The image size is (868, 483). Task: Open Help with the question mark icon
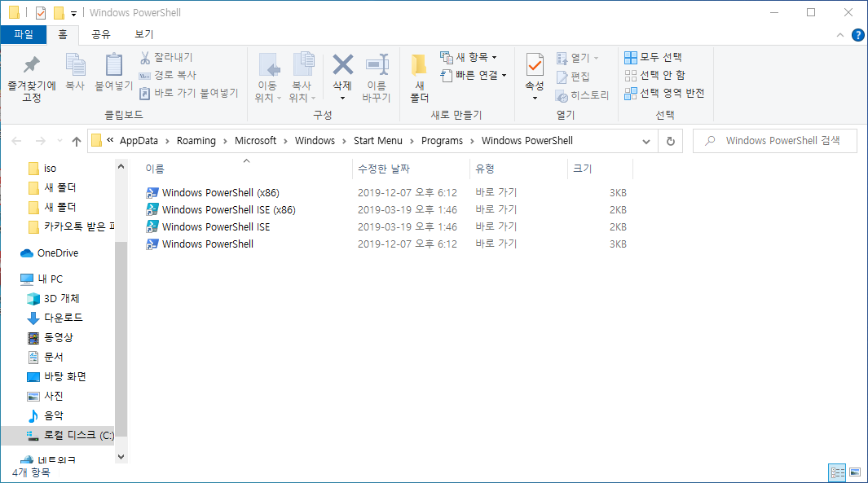(857, 35)
